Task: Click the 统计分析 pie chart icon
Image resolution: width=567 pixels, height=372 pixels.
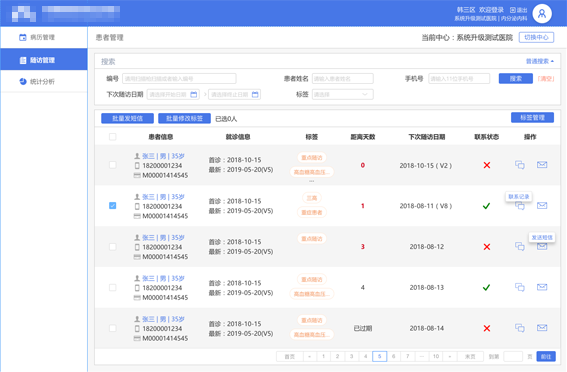Action: click(x=23, y=81)
